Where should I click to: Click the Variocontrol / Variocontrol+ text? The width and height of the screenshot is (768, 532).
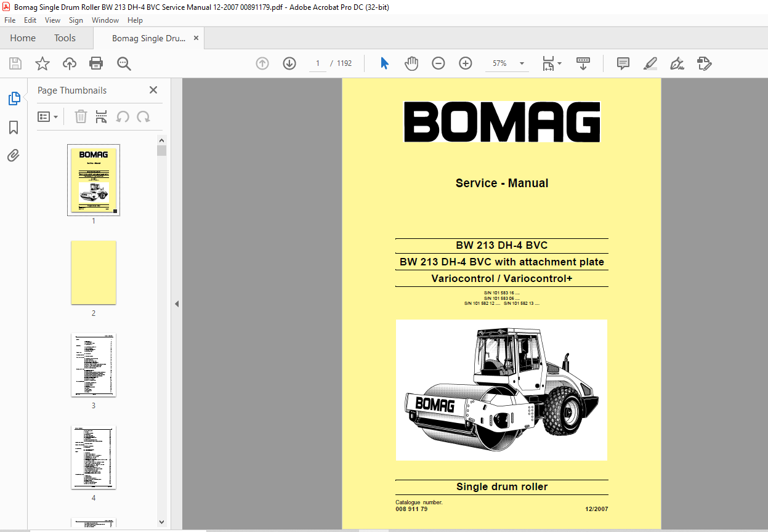coord(502,278)
